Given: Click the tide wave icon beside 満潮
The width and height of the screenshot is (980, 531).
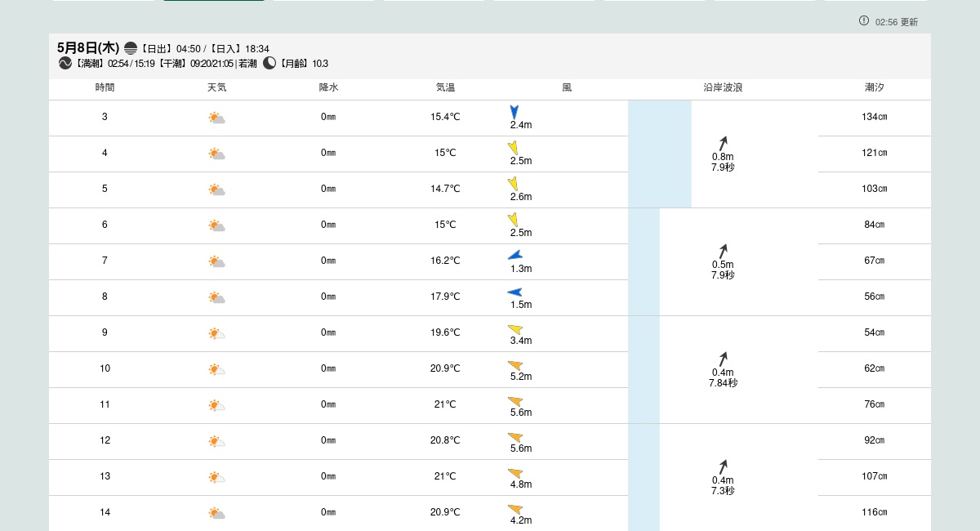Looking at the screenshot, I should tap(65, 64).
